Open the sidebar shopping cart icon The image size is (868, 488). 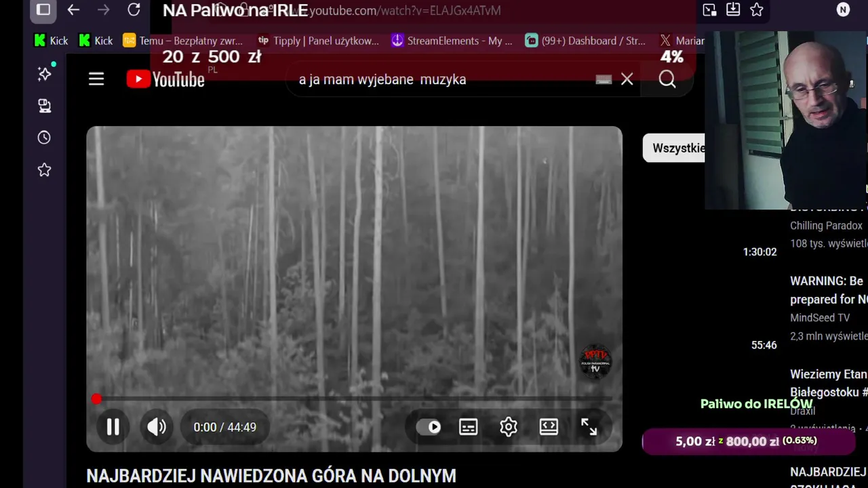coord(45,106)
